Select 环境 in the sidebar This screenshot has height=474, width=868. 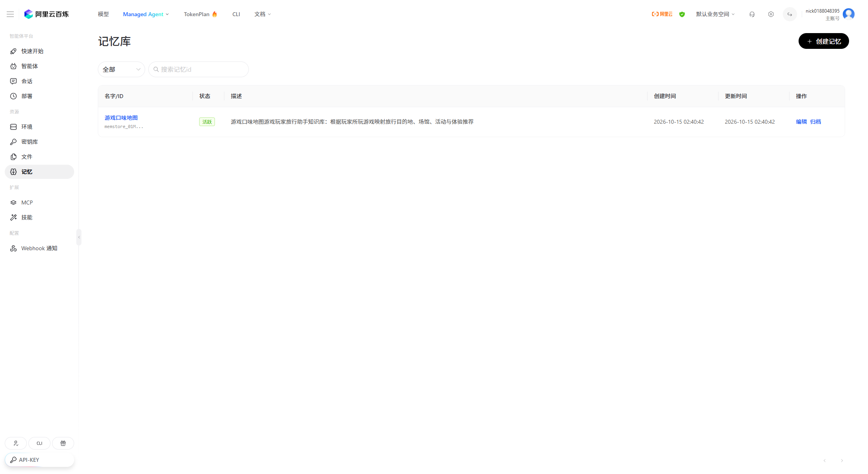click(x=39, y=127)
